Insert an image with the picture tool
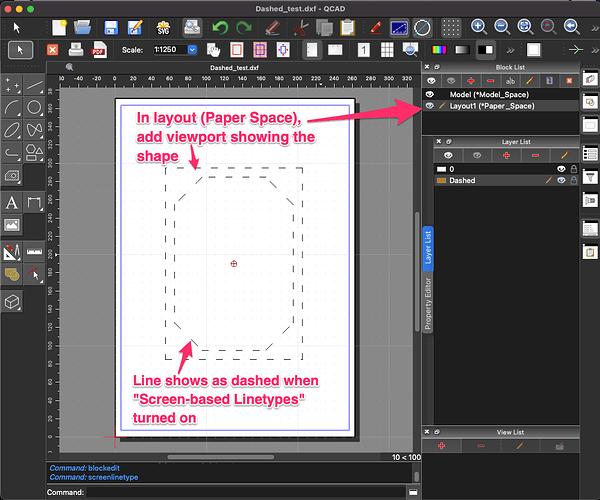This screenshot has height=500, width=600. pos(12,225)
